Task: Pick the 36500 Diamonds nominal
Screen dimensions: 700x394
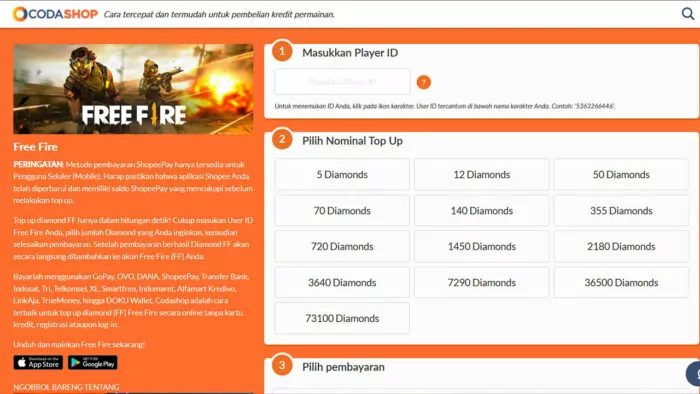Action: pos(621,282)
